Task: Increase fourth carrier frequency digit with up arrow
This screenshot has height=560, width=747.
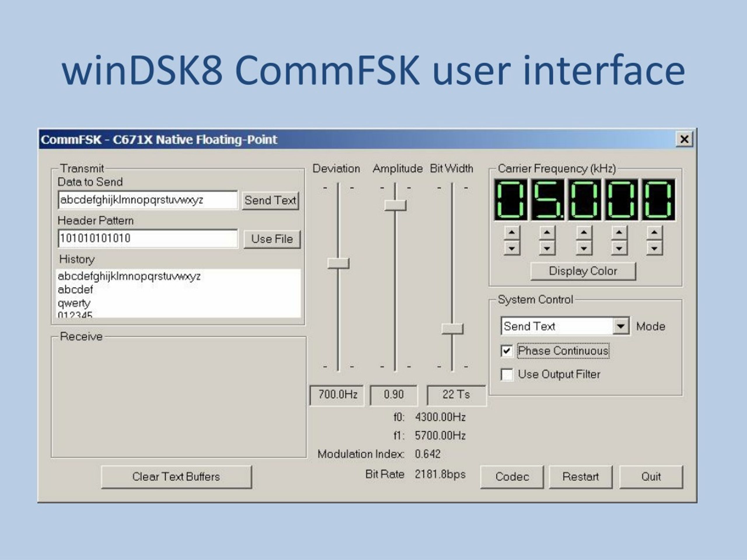Action: 619,232
